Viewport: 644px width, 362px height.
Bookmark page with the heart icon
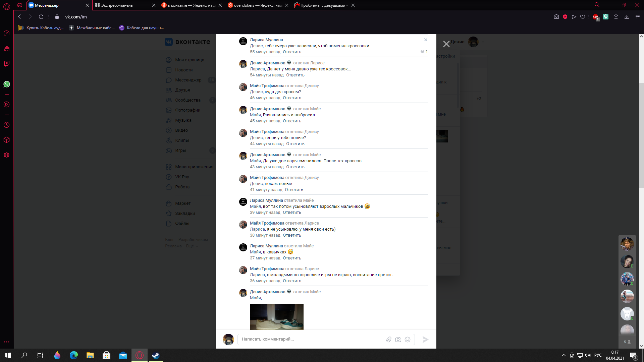(x=583, y=17)
